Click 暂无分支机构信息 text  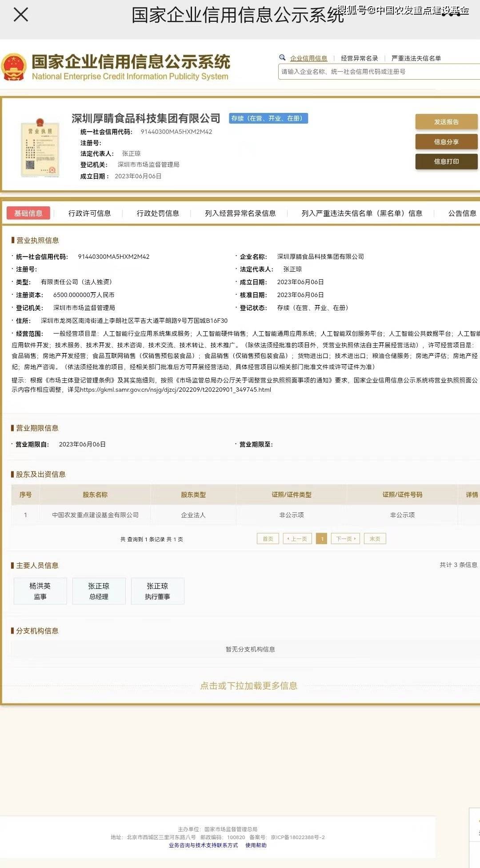click(250, 649)
